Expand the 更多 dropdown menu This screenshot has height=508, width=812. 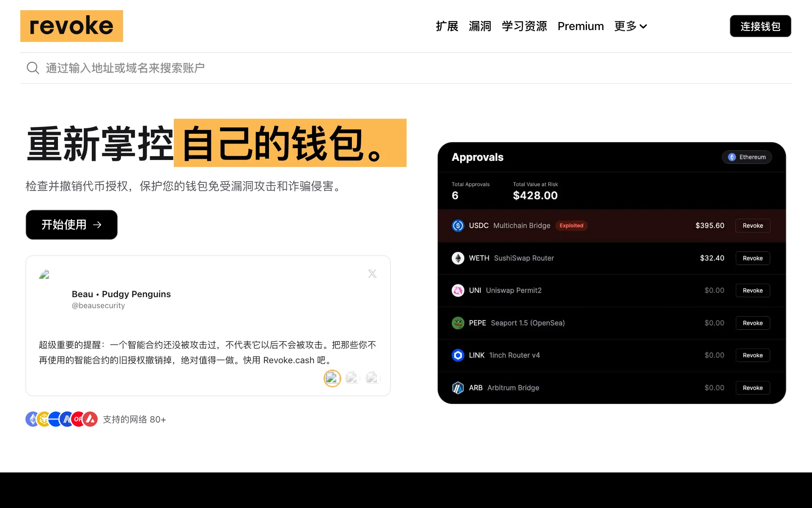point(631,26)
